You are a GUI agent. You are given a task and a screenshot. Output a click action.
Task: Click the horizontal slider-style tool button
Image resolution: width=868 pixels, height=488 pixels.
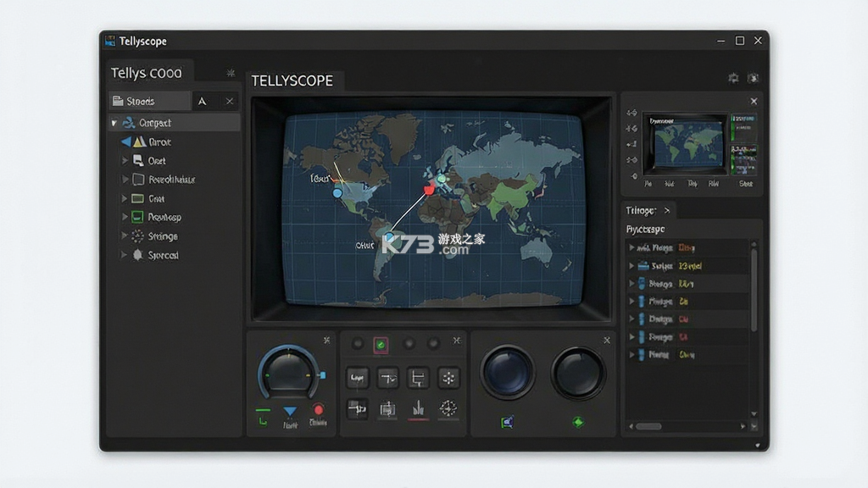pos(358,409)
